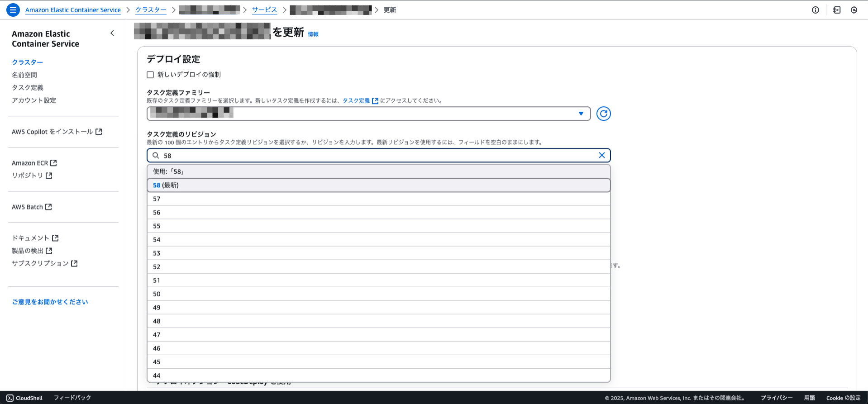This screenshot has width=868, height=404.
Task: Select revision 47 in dropdown list
Action: pyautogui.click(x=379, y=334)
